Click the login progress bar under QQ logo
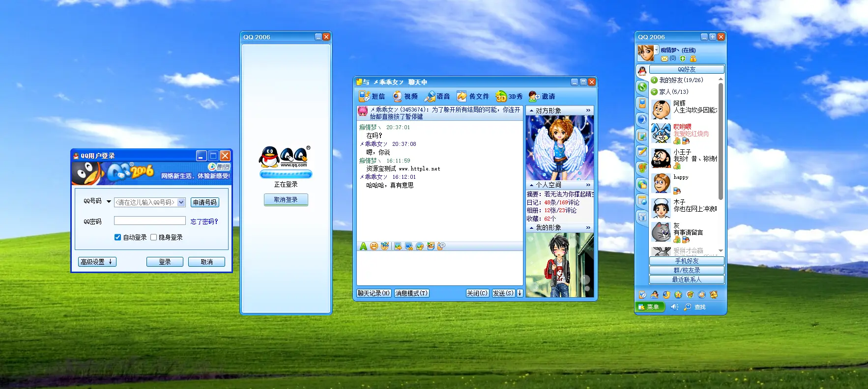 [286, 174]
